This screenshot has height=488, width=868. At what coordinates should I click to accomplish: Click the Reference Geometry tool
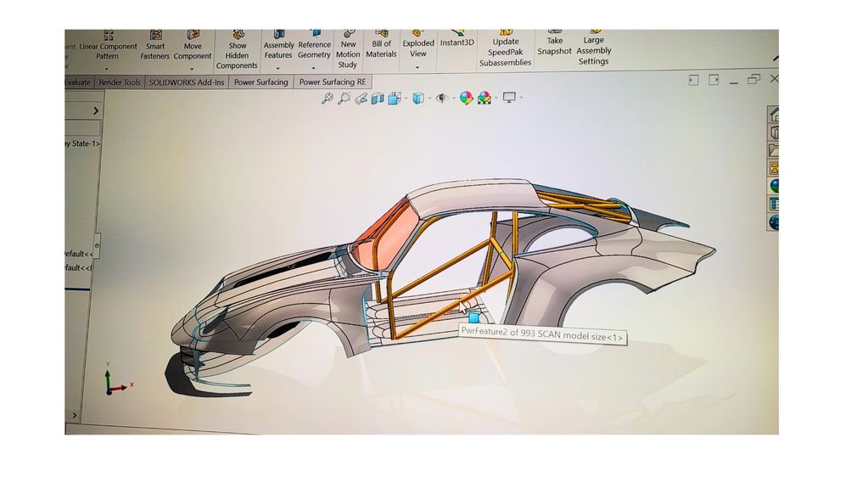(314, 45)
